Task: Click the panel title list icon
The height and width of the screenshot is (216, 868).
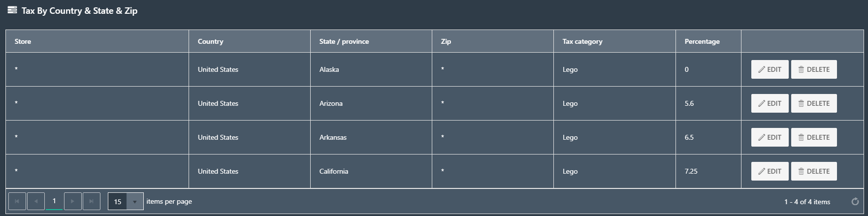Action: pos(12,10)
